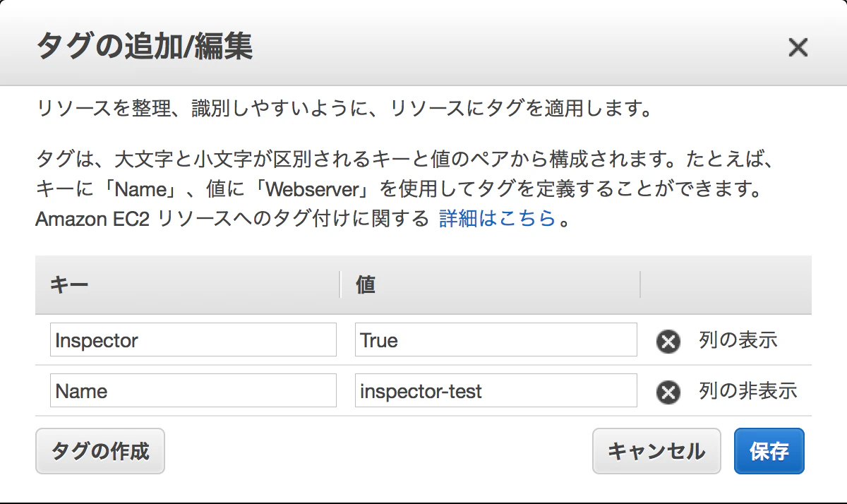Select the True value field

tap(495, 340)
